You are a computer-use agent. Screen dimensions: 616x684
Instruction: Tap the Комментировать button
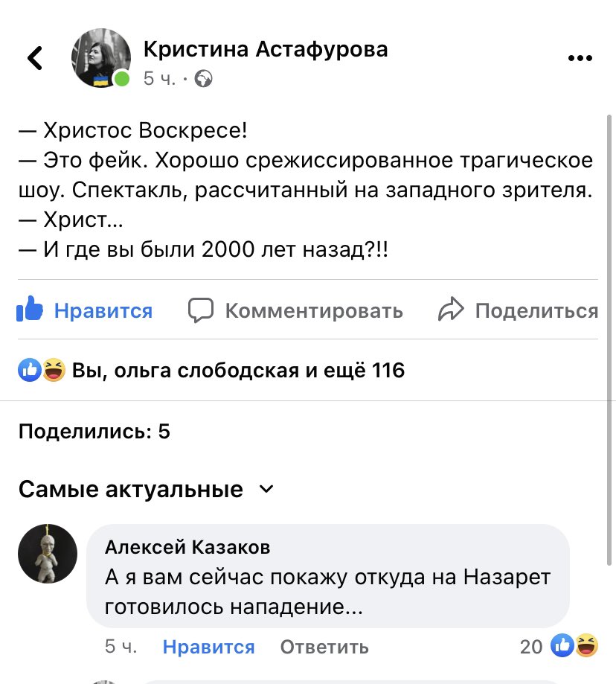(x=313, y=310)
